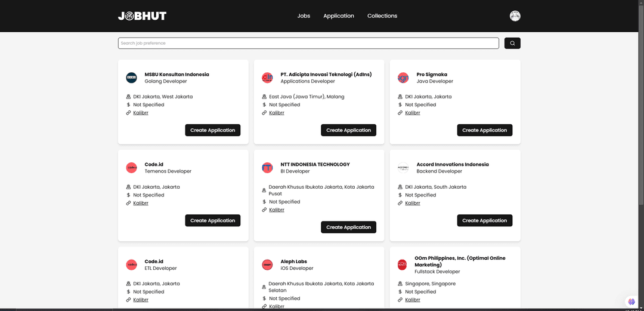The image size is (644, 311).
Task: Click salary dollar icon on Golang Developer card
Action: [128, 105]
